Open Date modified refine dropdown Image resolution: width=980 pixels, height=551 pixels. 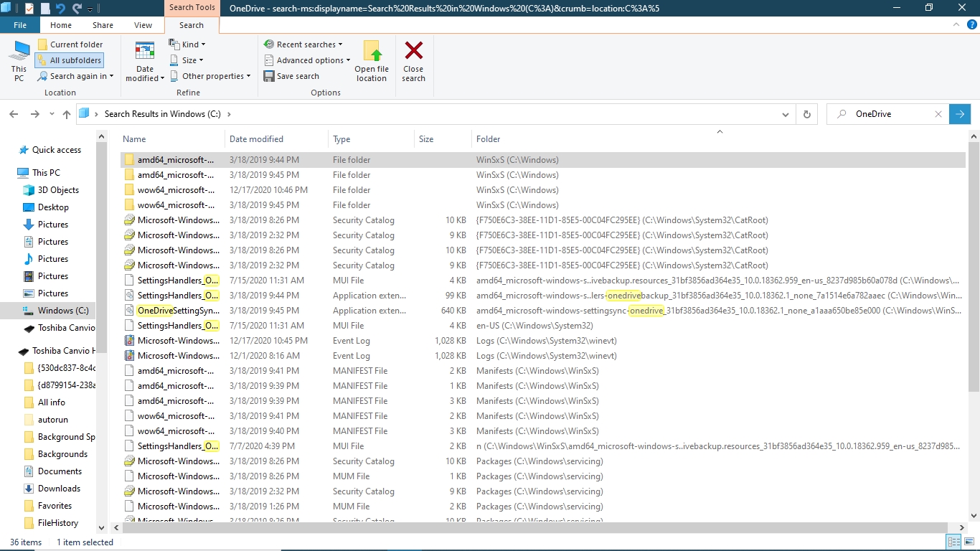coord(145,62)
